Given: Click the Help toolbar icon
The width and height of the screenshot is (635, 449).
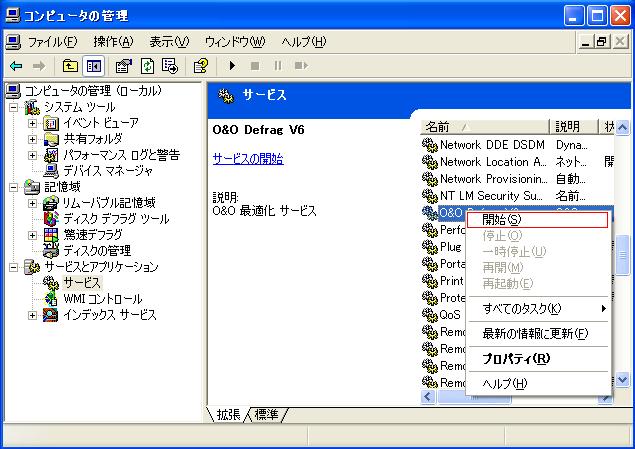Looking at the screenshot, I should tap(201, 66).
